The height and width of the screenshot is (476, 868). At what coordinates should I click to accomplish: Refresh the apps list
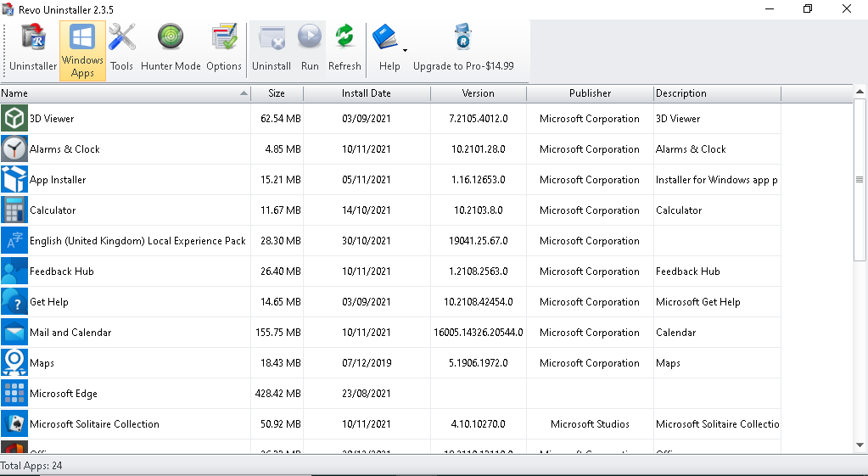click(x=344, y=51)
